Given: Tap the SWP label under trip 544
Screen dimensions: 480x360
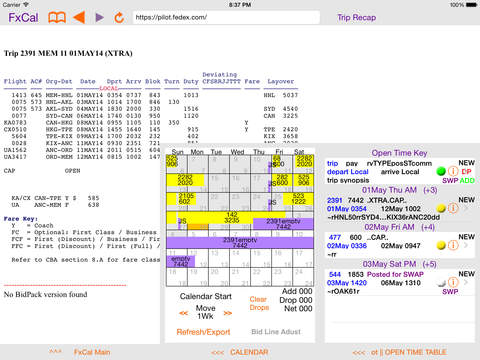Looking at the screenshot, I should click(x=450, y=292).
